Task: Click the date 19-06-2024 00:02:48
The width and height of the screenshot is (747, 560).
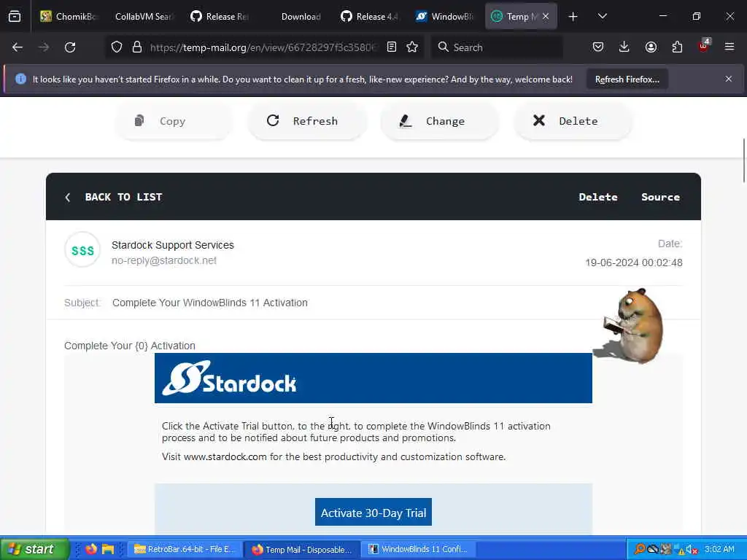Action: tap(634, 262)
